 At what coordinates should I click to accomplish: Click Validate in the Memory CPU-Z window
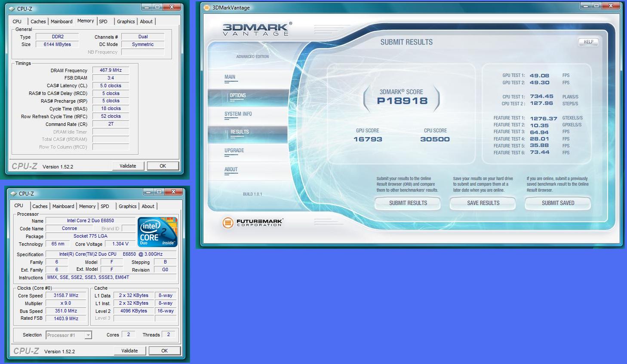point(128,166)
